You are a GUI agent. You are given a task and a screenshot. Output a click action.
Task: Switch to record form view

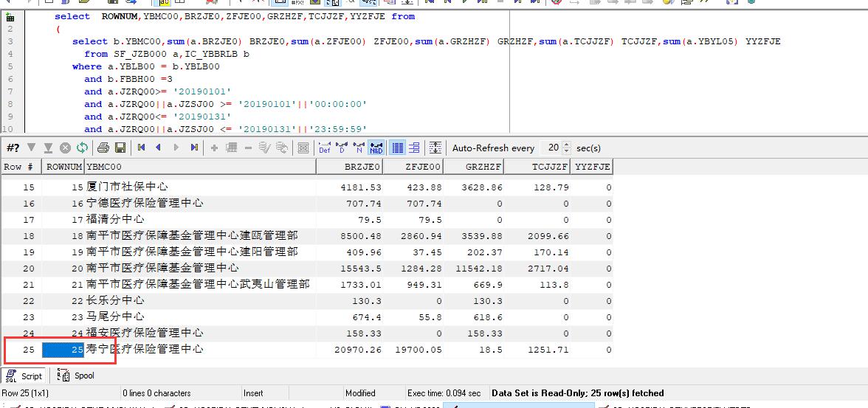coord(414,148)
